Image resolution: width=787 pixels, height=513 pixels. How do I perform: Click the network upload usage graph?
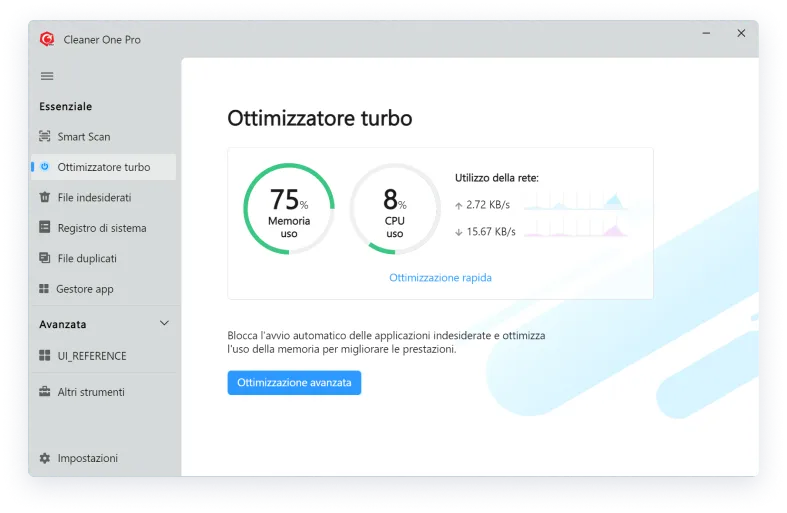pos(574,203)
